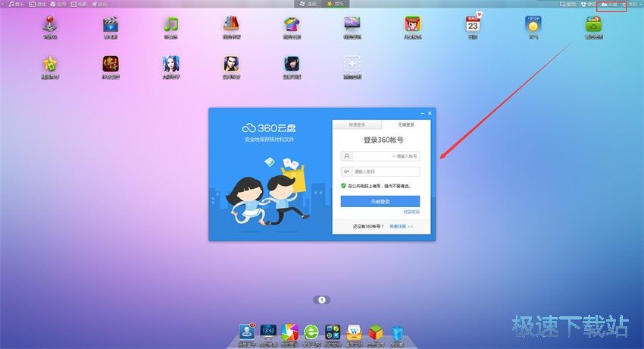
Task: Open the 优化 optimize menu in top bar
Action: pos(99,4)
